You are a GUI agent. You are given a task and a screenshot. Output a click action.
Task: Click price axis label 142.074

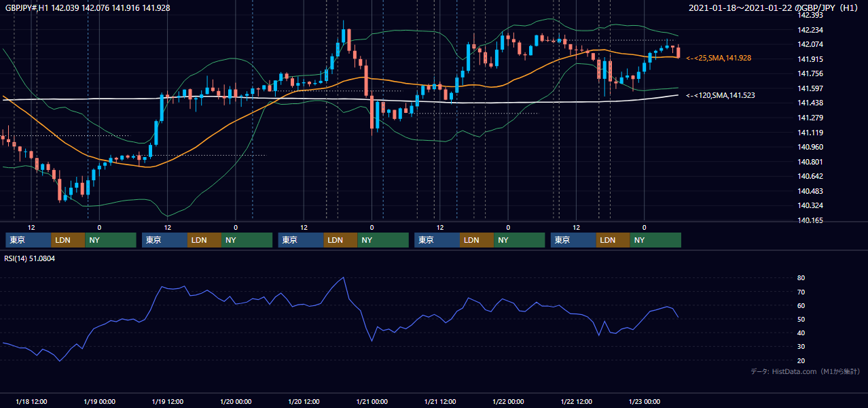click(810, 44)
